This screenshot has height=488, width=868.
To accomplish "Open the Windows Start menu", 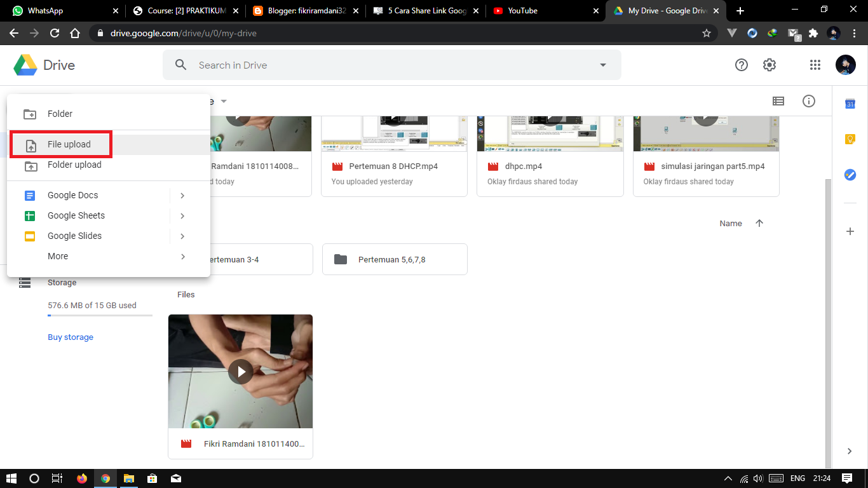I will (x=11, y=478).
